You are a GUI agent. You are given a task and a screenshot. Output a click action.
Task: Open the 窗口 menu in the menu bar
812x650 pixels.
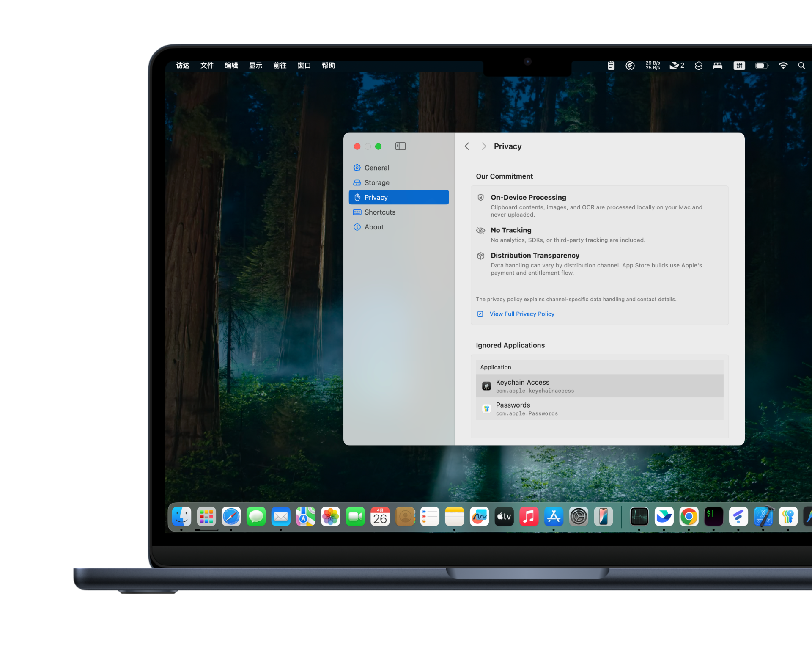pyautogui.click(x=304, y=66)
